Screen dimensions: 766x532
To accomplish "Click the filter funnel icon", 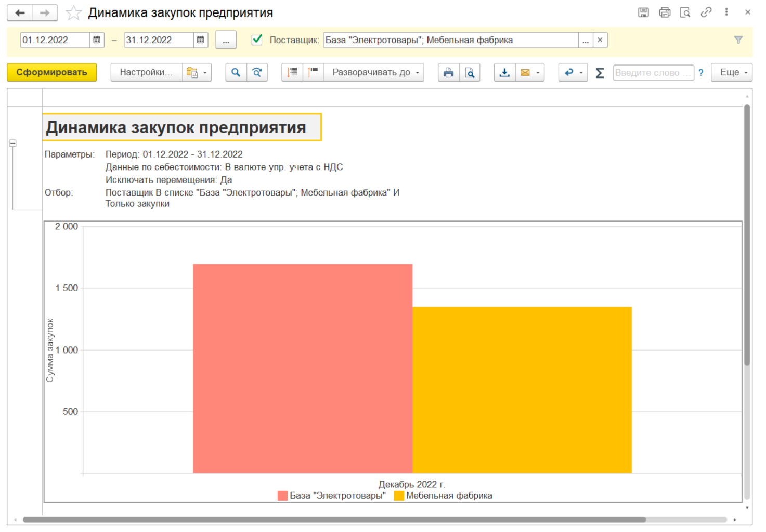I will tap(738, 40).
